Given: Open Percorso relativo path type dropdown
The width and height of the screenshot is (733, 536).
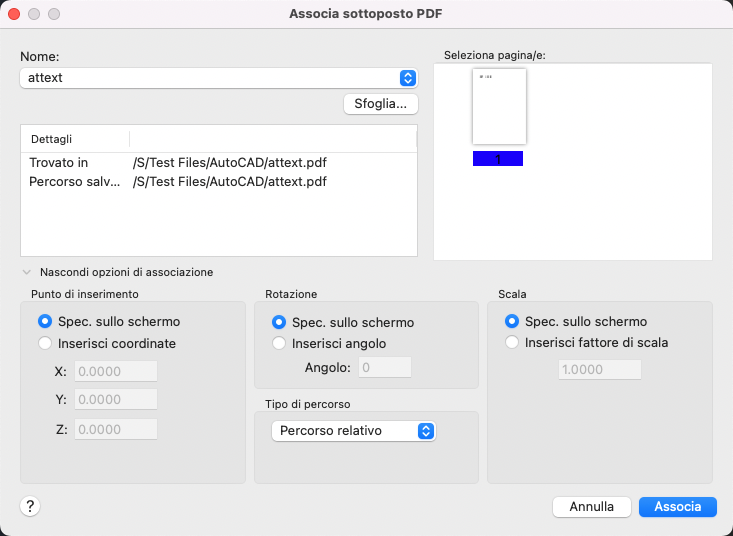Looking at the screenshot, I should (x=355, y=431).
